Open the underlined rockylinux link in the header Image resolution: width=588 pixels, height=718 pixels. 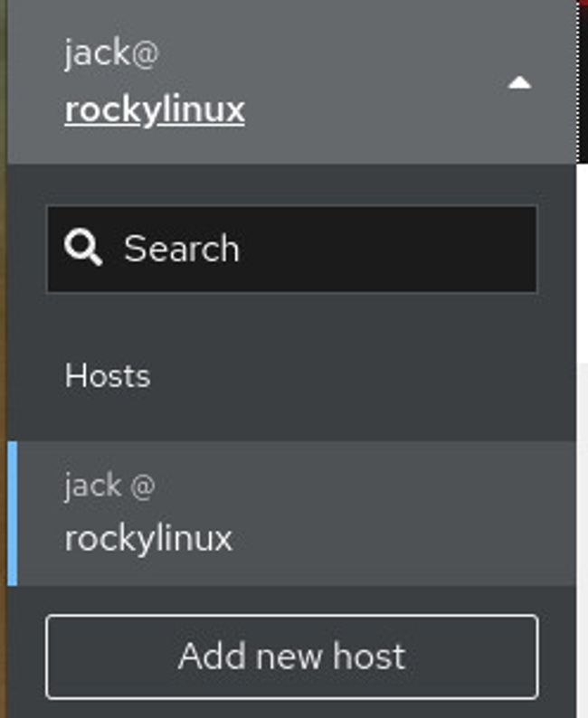coord(155,110)
